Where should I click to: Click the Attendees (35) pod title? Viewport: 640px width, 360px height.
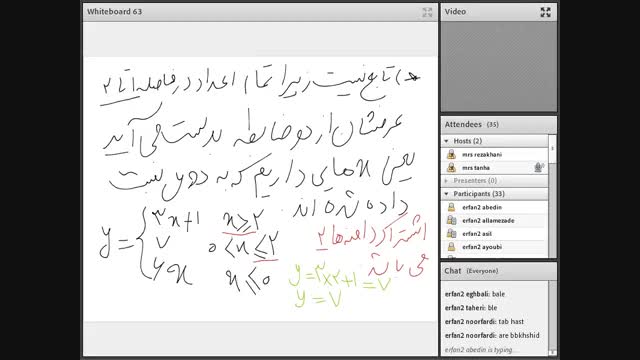pos(471,124)
